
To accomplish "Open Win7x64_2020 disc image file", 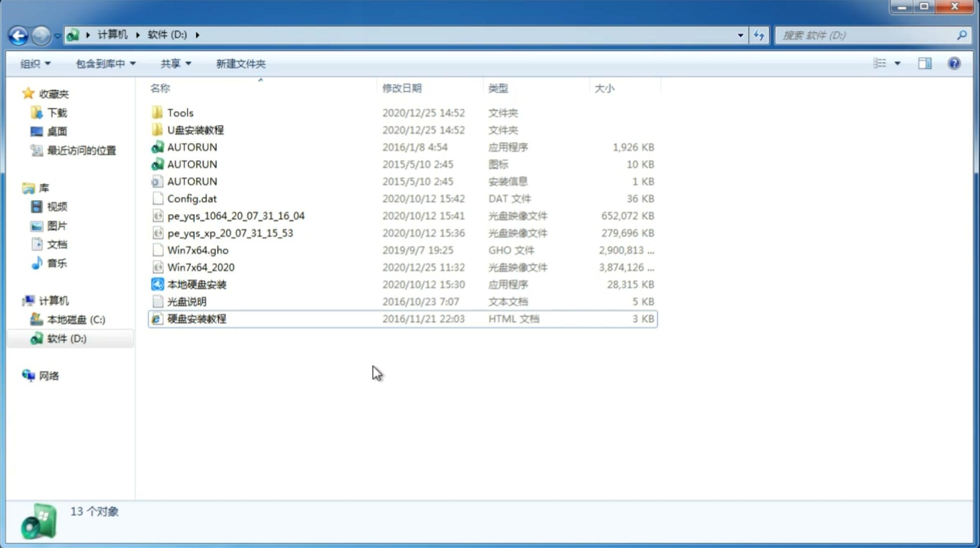I will (x=200, y=267).
